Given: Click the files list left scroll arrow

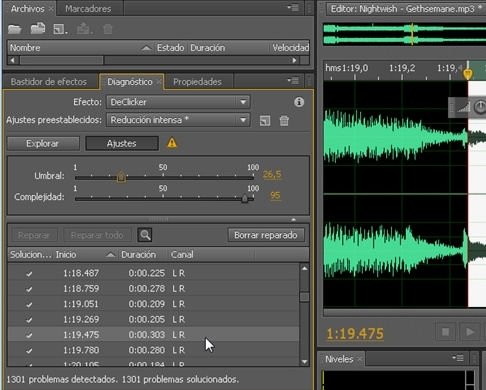Looking at the screenshot, I should (13, 60).
